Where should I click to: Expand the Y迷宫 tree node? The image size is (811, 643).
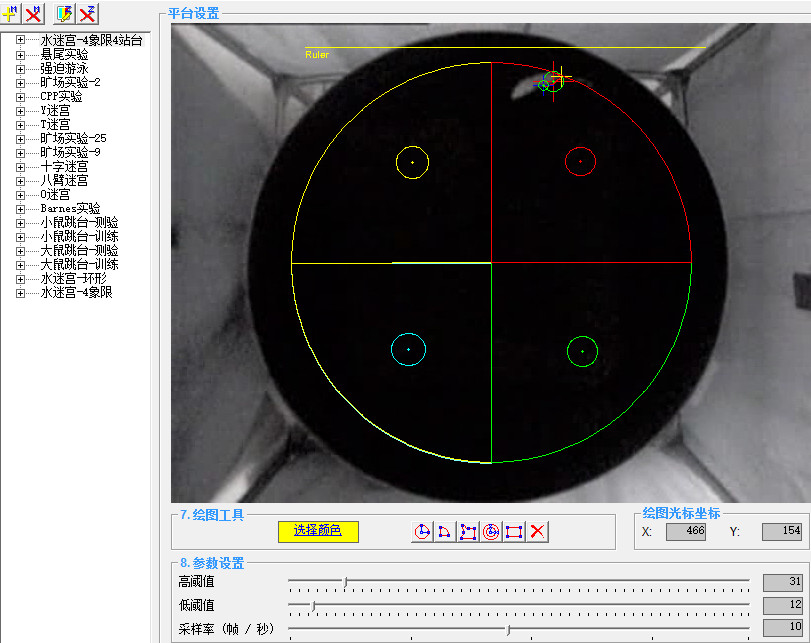coord(20,110)
